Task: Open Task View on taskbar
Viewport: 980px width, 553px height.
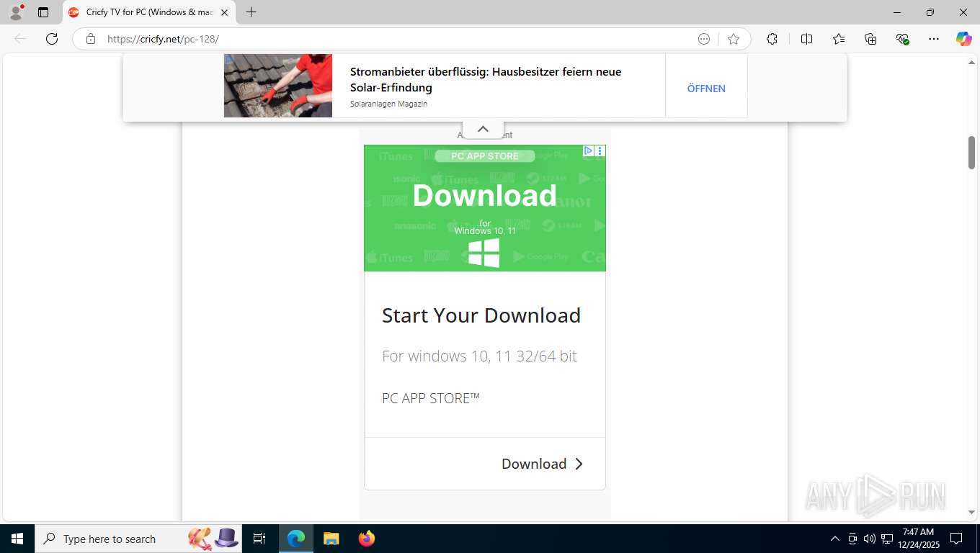Action: 259,539
